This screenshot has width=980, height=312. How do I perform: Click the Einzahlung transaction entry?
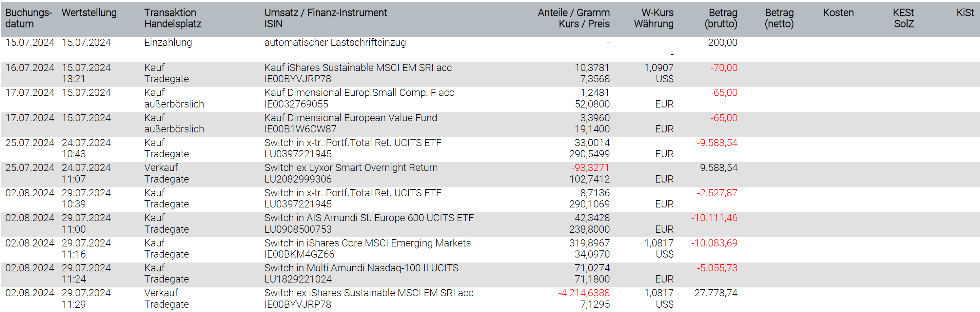tap(168, 43)
